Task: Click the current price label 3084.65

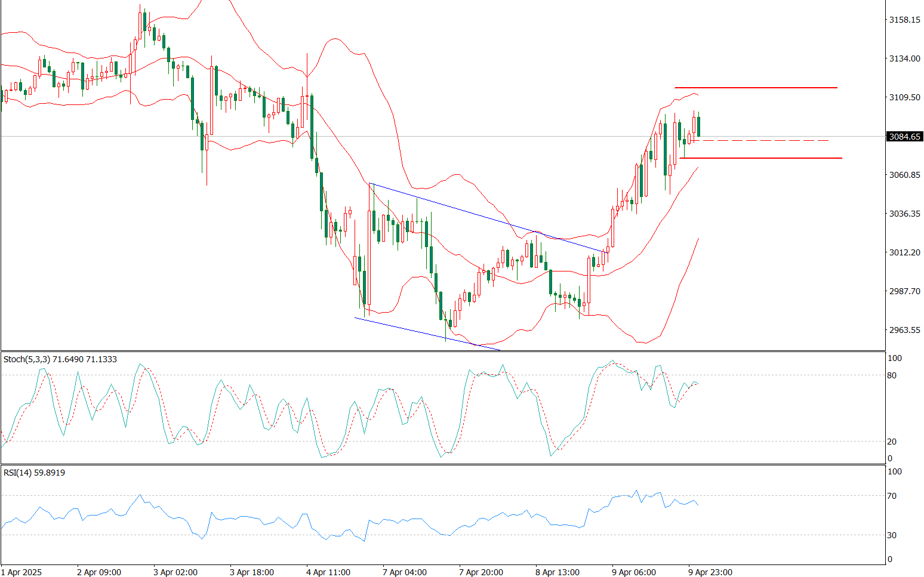Action: pyautogui.click(x=905, y=137)
